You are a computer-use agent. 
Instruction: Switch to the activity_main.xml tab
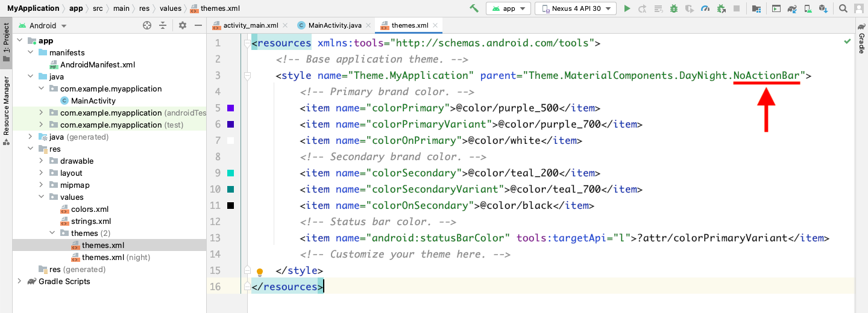[250, 25]
